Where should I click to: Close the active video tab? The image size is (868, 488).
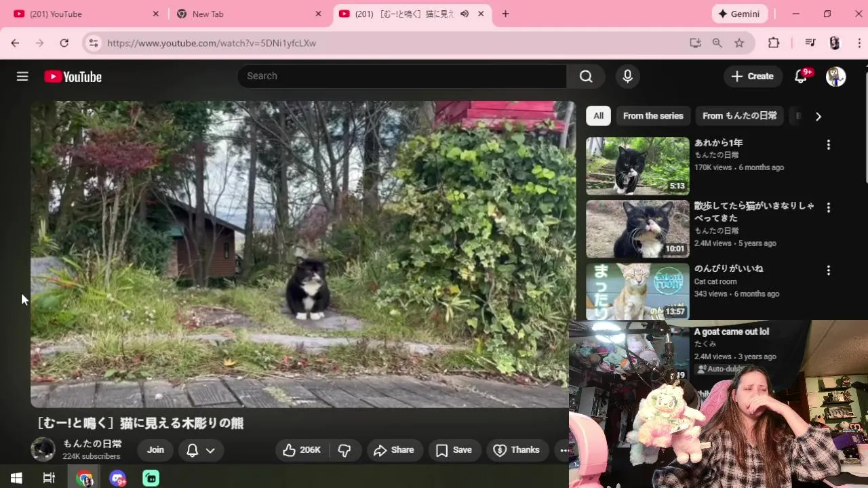pyautogui.click(x=481, y=14)
